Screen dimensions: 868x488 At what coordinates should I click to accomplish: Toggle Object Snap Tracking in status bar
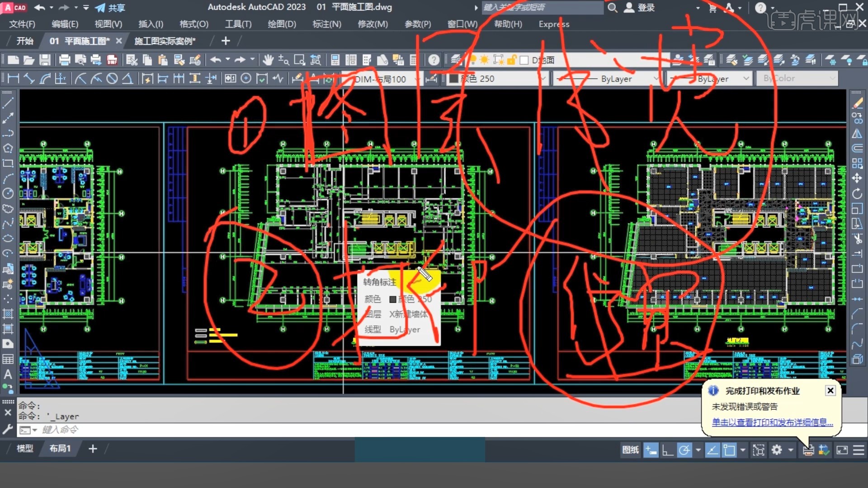coord(712,450)
